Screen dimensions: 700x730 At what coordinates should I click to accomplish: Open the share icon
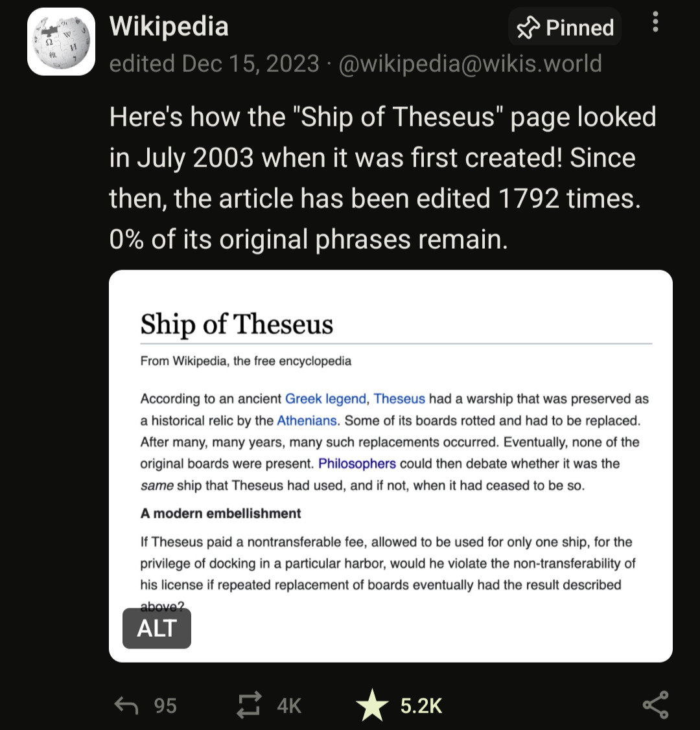click(x=656, y=705)
